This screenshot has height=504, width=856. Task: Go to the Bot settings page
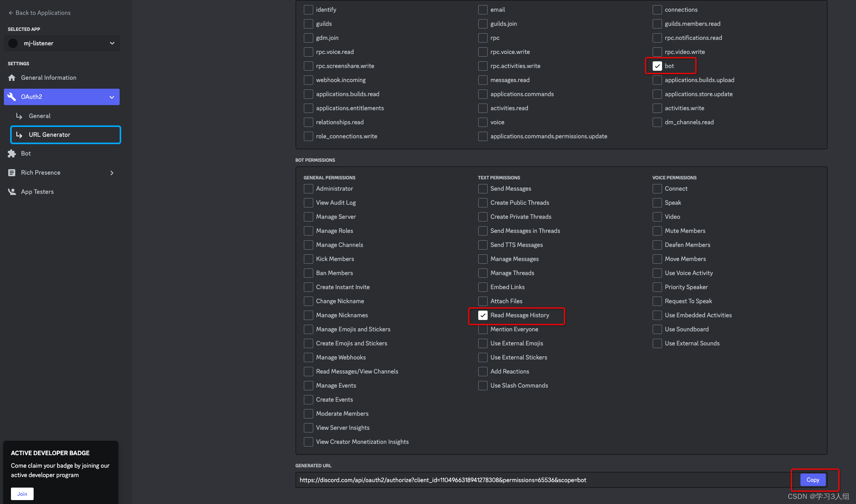coord(62,154)
